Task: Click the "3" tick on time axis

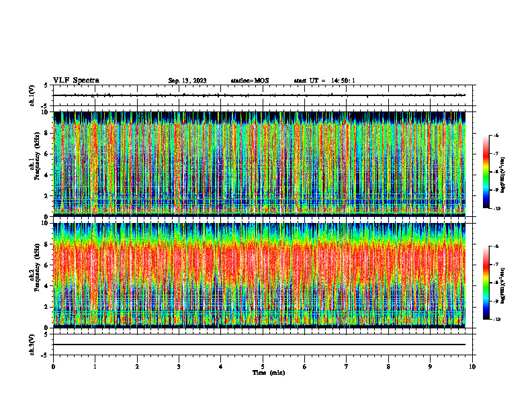Action: click(x=179, y=367)
